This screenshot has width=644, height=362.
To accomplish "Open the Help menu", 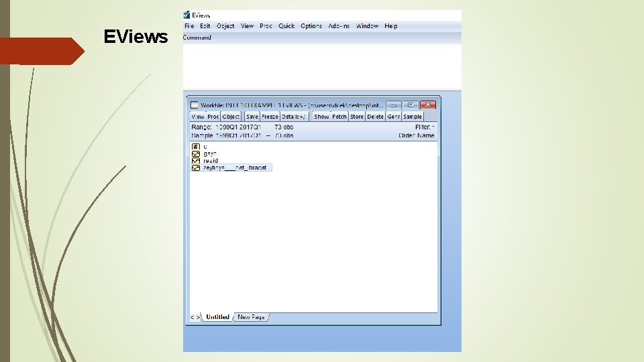I will (390, 26).
